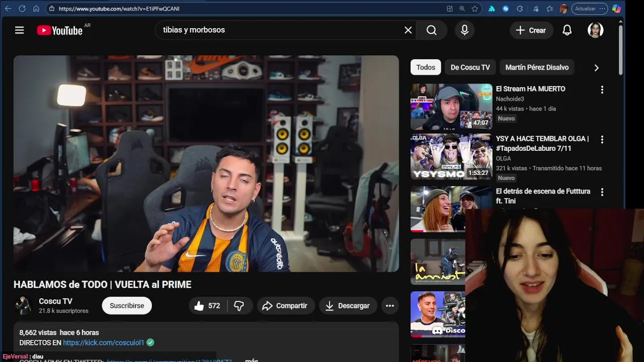This screenshot has height=362, width=644.
Task: Open the YouTube hamburger guide menu
Action: pos(20,30)
